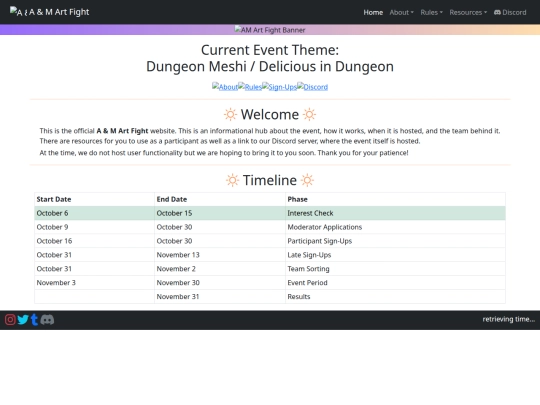
Task: Select the Results phase cell
Action: click(395, 297)
